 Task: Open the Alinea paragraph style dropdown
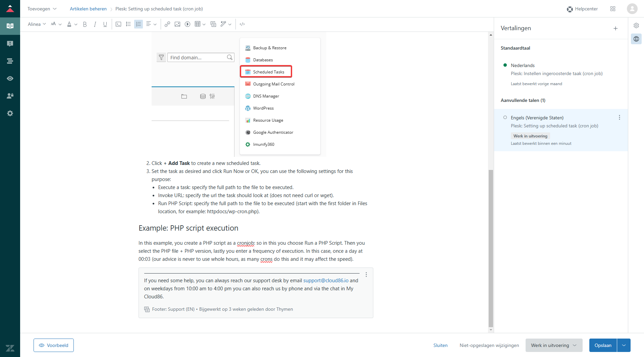(x=37, y=24)
